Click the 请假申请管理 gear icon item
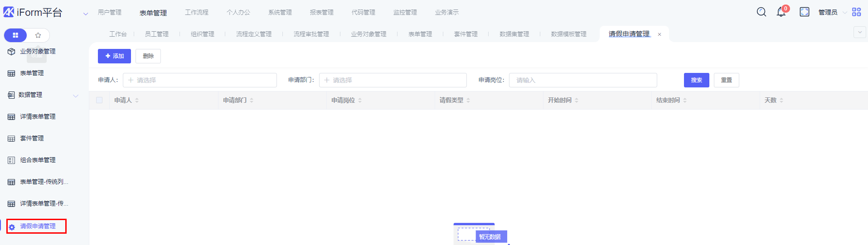This screenshot has height=245, width=868. pyautogui.click(x=38, y=226)
